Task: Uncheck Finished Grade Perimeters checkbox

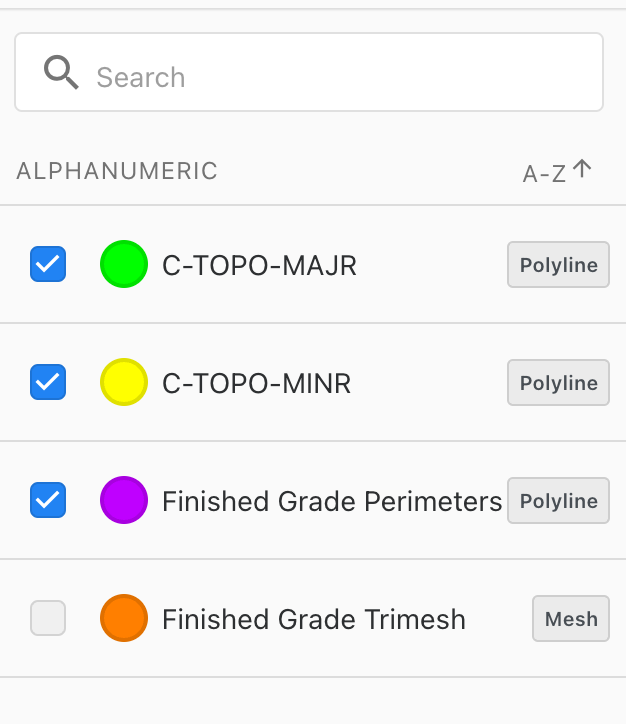Action: pyautogui.click(x=48, y=500)
